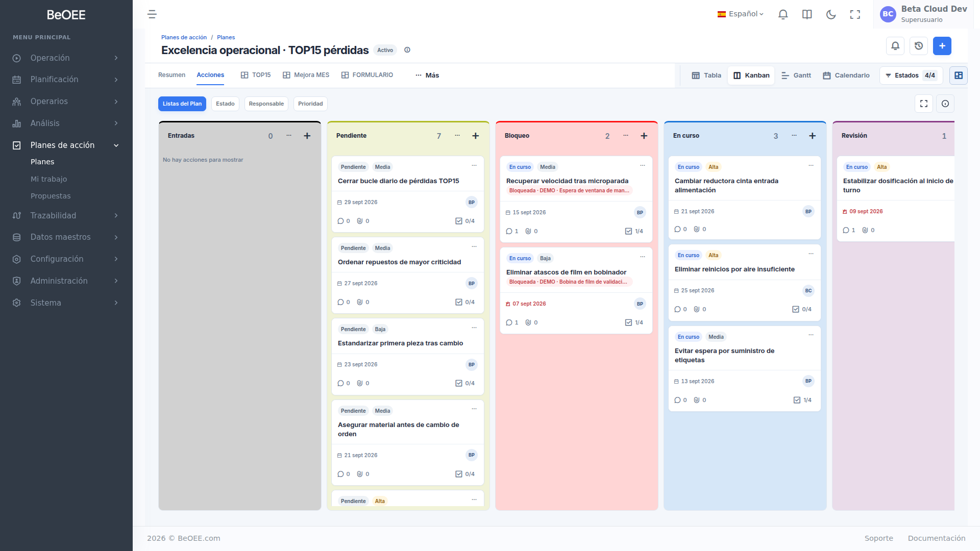Expand Operación sidebar menu

click(x=66, y=58)
